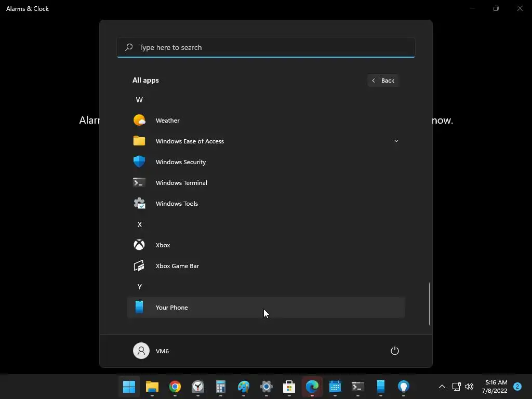Select the Y letter header
The image size is (532, 399).
coord(139,287)
